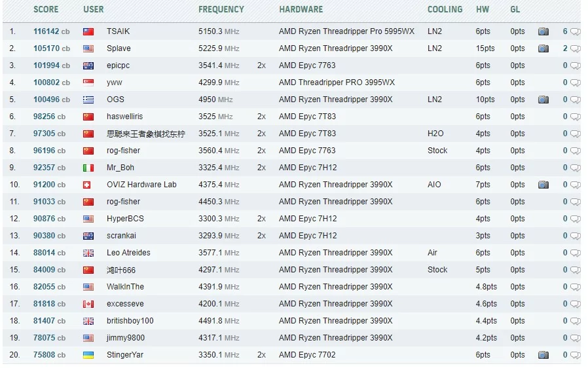The width and height of the screenshot is (588, 368).
Task: Select hardware AMD Ryzen Threadripper Pro 5995WX
Action: point(346,31)
